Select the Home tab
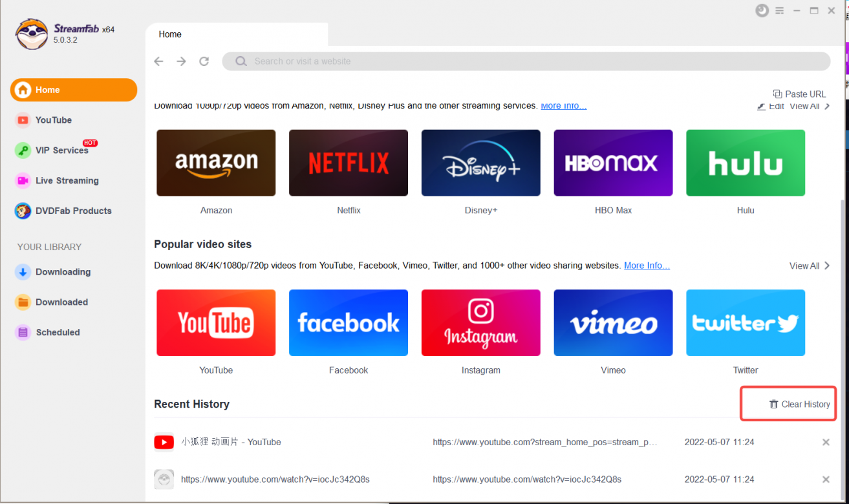 tap(237, 34)
